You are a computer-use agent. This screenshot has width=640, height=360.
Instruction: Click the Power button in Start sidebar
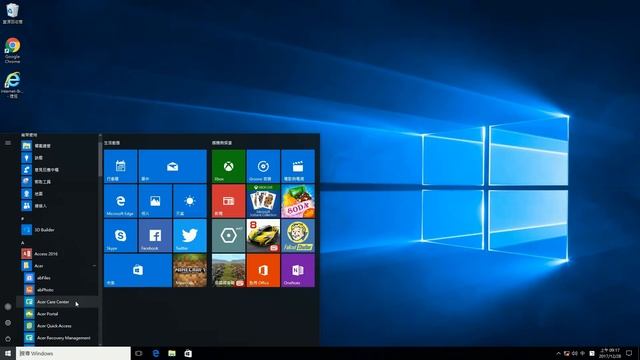point(8,339)
